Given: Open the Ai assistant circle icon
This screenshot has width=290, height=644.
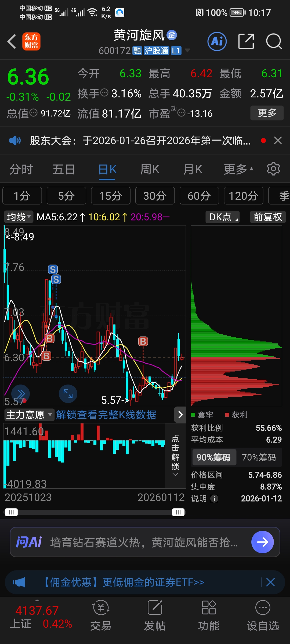Looking at the screenshot, I should tap(217, 42).
